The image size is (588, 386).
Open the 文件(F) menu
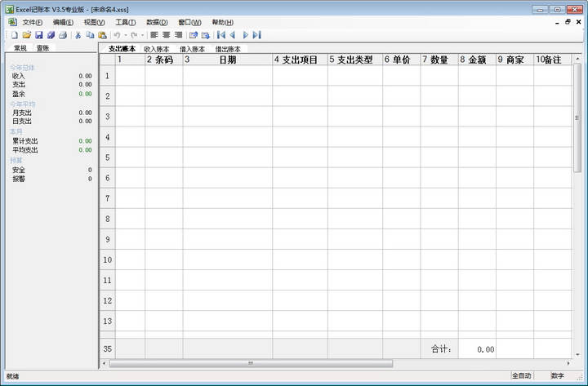pos(32,22)
